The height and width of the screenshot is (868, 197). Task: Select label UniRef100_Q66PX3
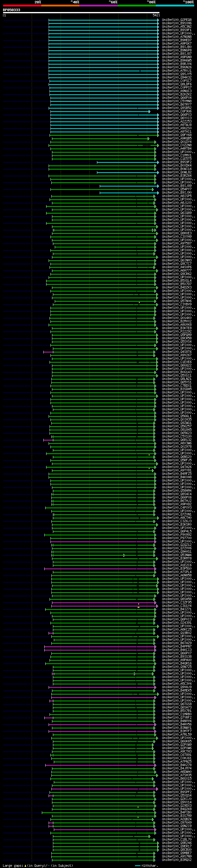[x=177, y=115]
